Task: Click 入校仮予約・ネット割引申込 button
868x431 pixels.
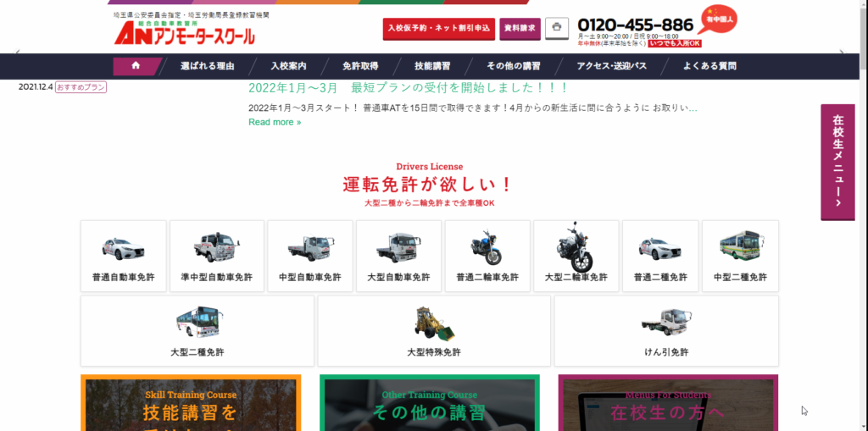Action: pos(439,29)
